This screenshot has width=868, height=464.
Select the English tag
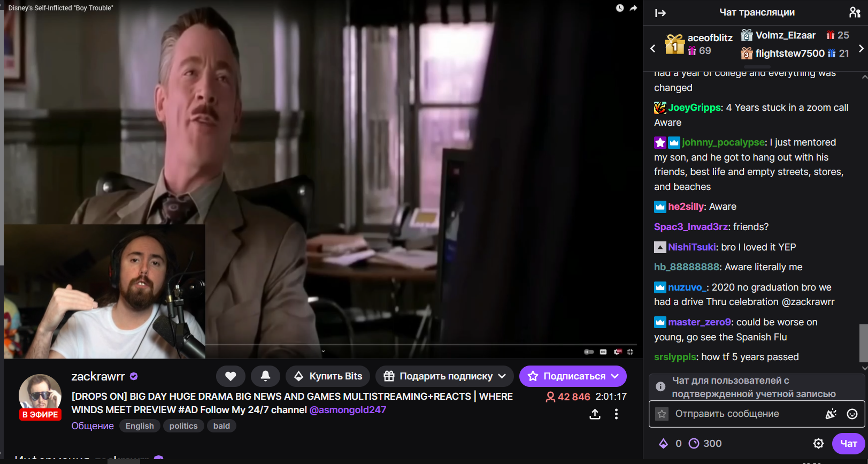coord(140,426)
